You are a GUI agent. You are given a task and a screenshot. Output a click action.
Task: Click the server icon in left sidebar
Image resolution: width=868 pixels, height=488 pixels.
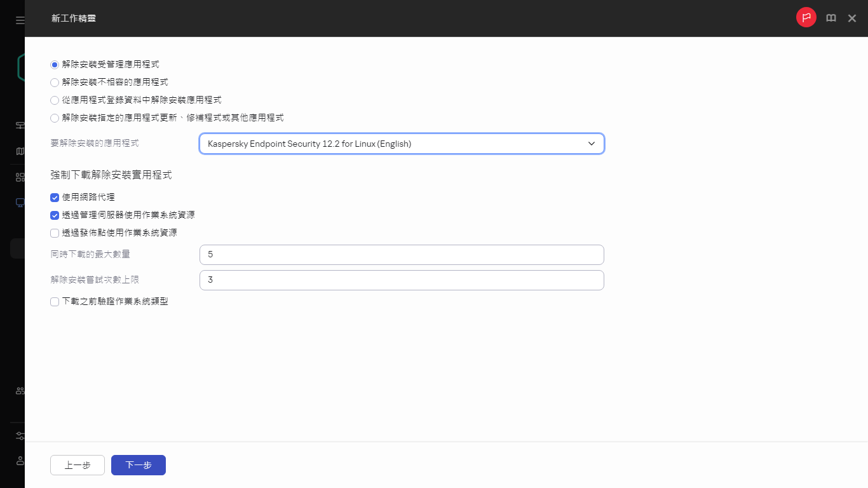tap(20, 125)
